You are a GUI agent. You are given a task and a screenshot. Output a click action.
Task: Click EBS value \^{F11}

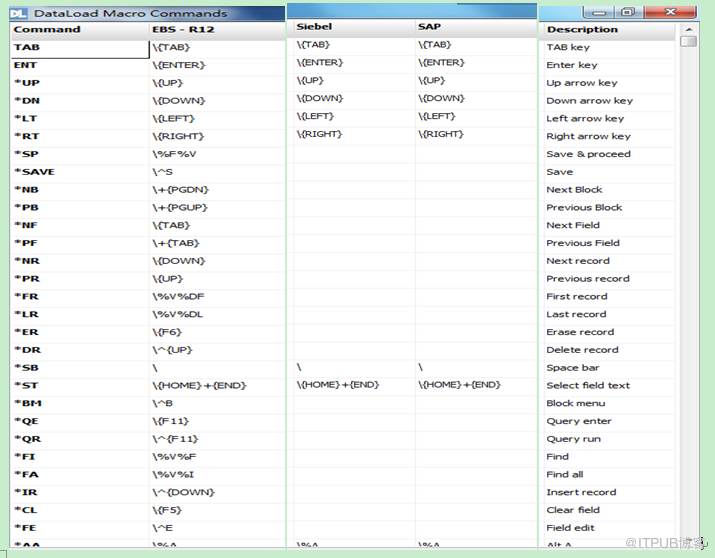176,439
